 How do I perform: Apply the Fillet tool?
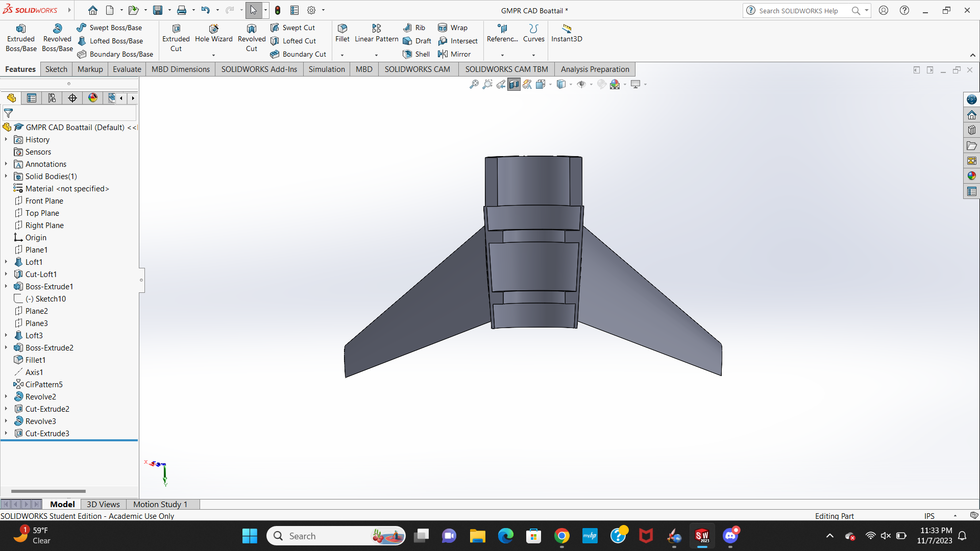click(x=342, y=34)
